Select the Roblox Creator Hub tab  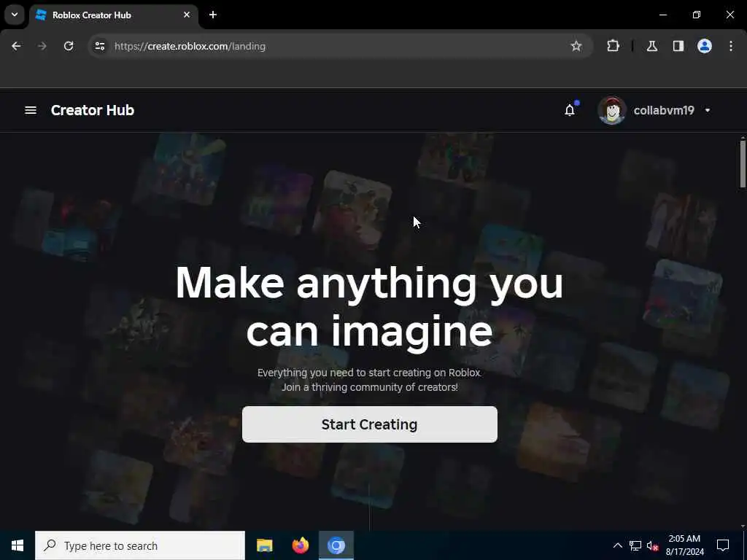coord(113,15)
